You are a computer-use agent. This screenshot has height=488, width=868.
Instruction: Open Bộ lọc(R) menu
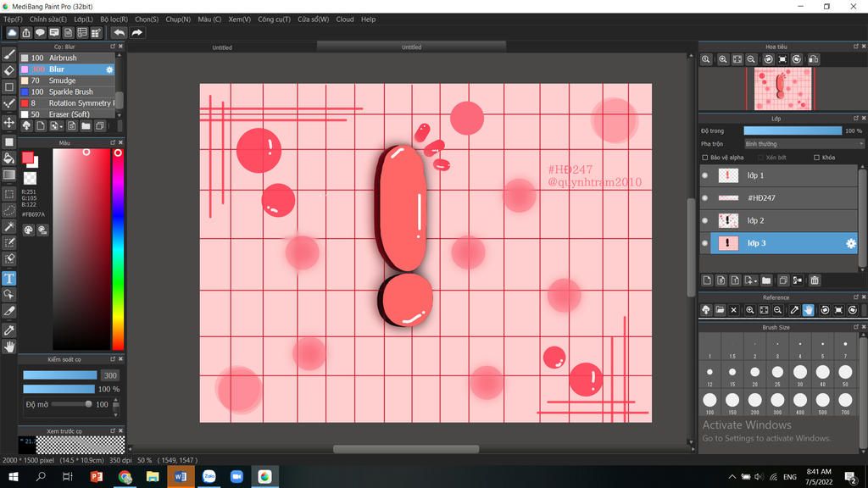pyautogui.click(x=114, y=19)
